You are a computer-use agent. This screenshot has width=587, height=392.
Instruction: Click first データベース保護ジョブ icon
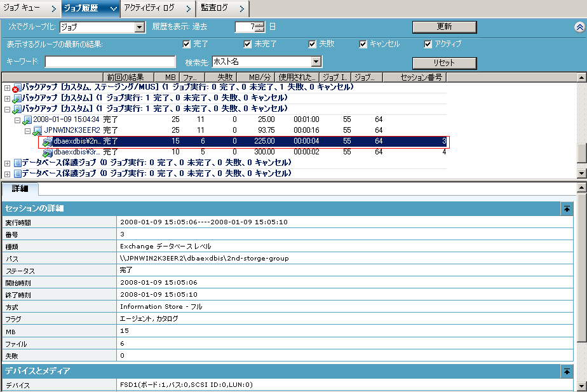(x=17, y=163)
